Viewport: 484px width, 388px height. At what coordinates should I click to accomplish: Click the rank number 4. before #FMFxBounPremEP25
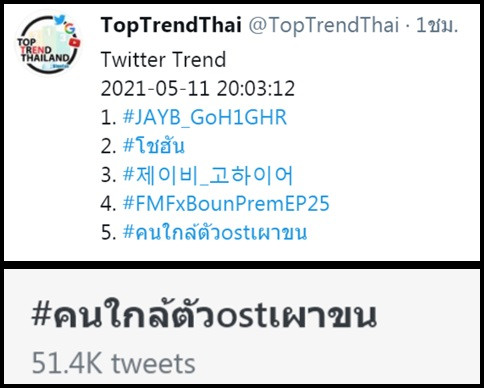pos(109,204)
